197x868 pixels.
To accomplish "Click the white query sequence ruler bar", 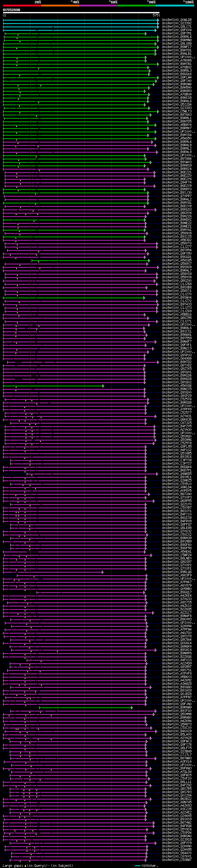I will click(x=81, y=13).
